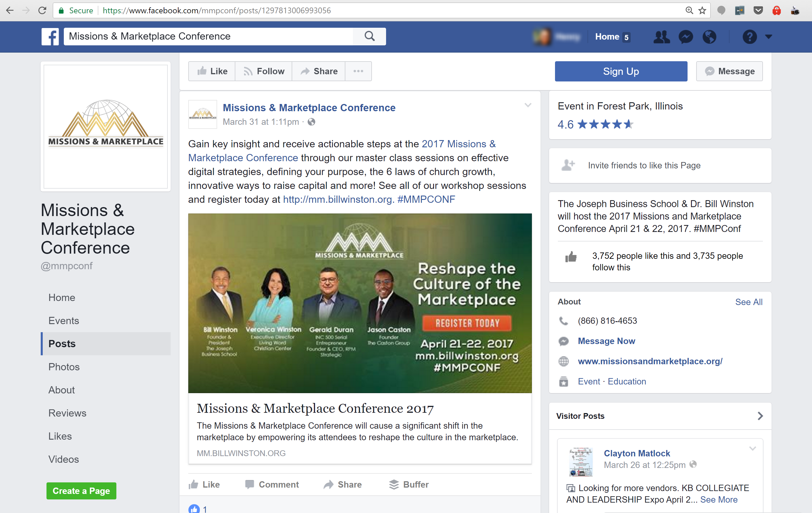Image resolution: width=812 pixels, height=513 pixels.
Task: Click the #MMPCONF hashtag in post
Action: (426, 199)
